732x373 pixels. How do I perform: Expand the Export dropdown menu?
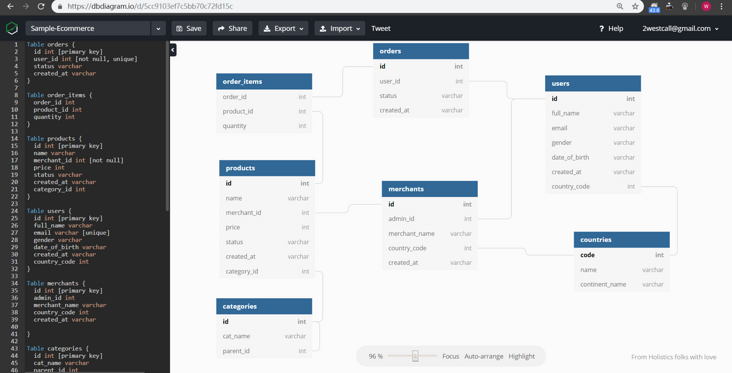283,28
